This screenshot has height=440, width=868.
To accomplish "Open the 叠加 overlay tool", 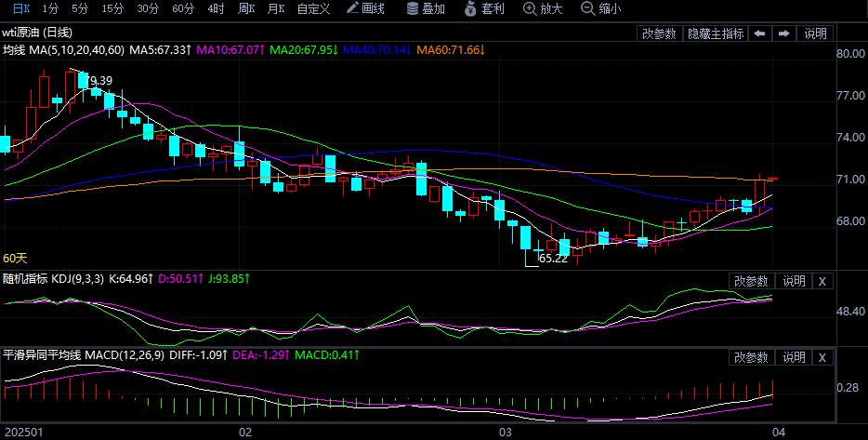I will pyautogui.click(x=426, y=8).
